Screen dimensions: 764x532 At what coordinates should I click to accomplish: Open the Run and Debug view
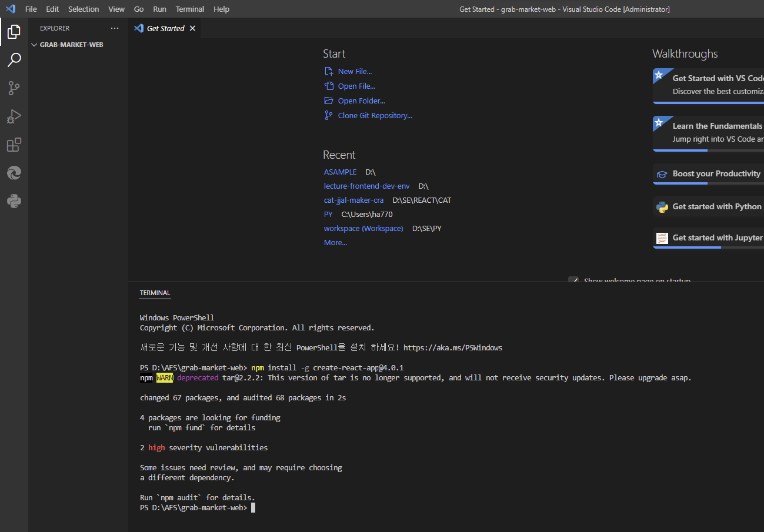point(14,116)
